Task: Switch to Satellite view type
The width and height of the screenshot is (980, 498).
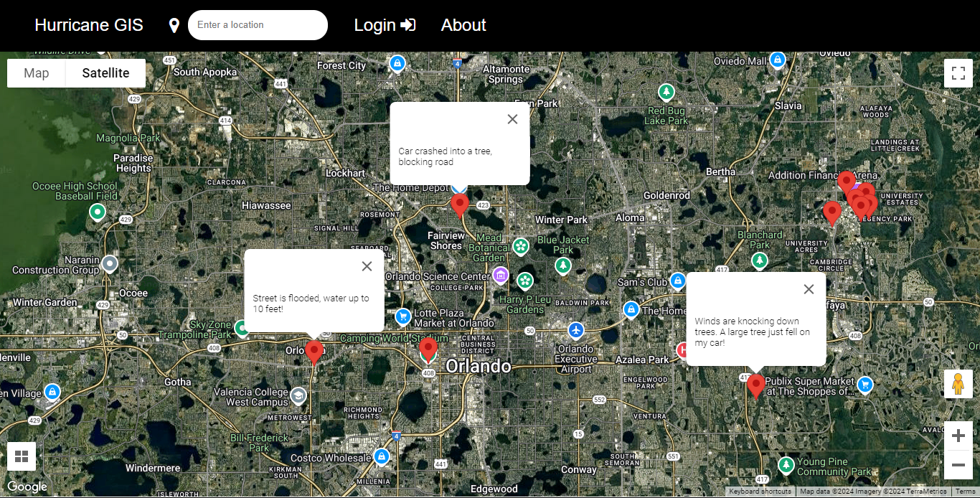Action: pos(105,73)
